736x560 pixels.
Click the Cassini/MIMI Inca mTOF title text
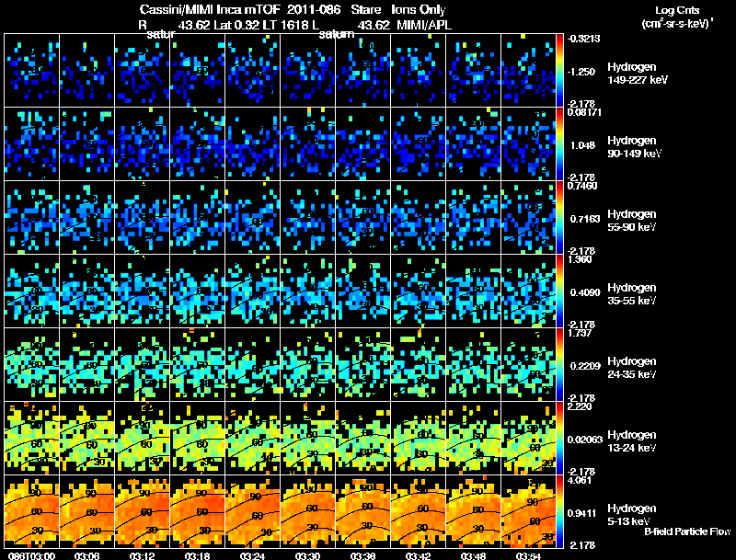210,9
